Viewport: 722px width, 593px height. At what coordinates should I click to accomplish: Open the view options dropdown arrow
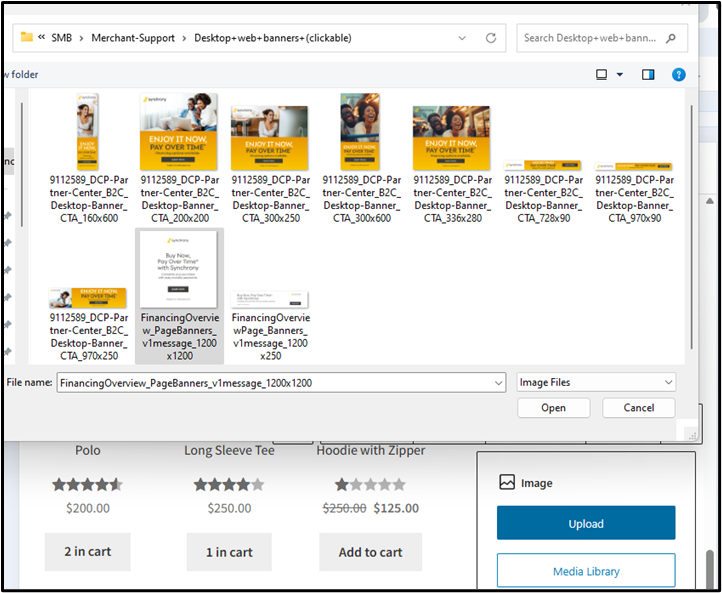point(620,74)
